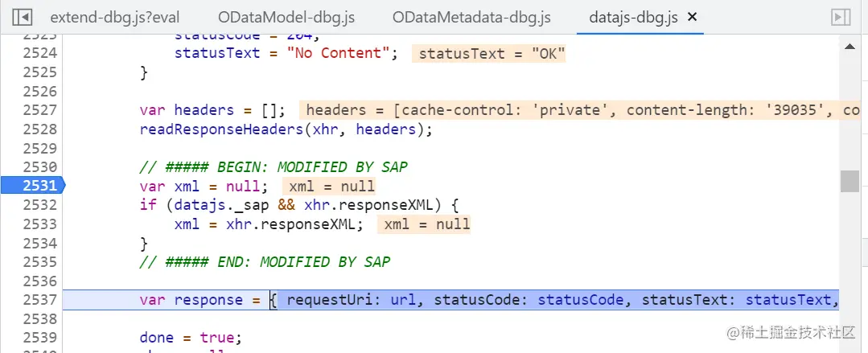Set a breakpoint on line 2528
The height and width of the screenshot is (353, 868).
click(40, 129)
